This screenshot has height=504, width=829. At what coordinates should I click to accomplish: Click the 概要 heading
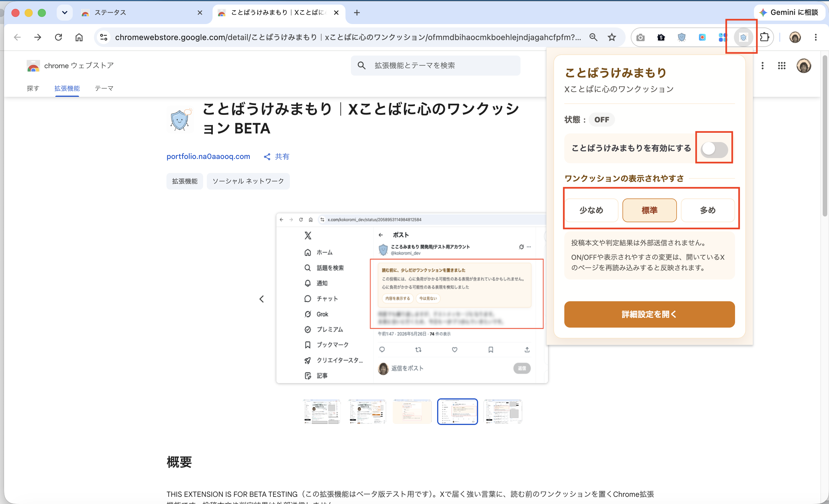[179, 462]
